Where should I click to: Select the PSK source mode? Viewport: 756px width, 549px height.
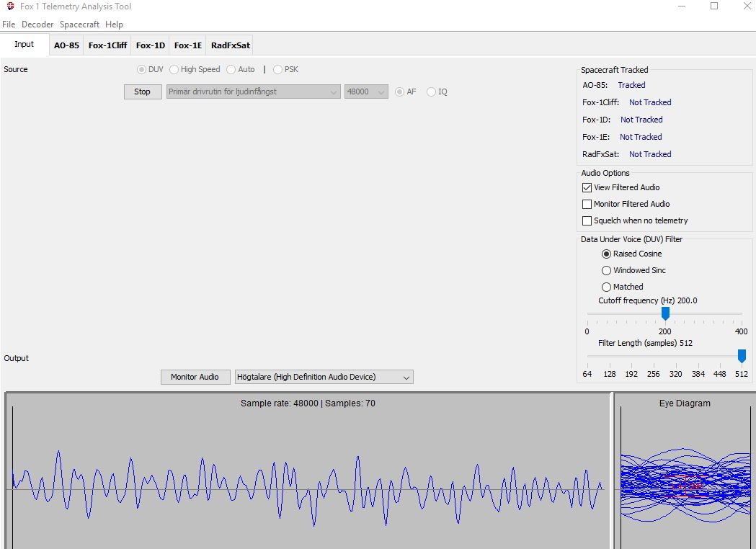pyautogui.click(x=277, y=69)
